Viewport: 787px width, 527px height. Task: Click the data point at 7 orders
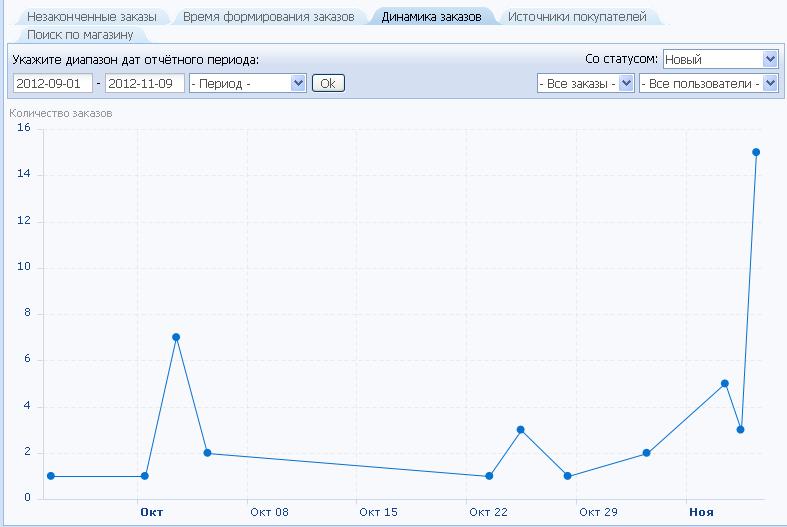click(176, 337)
